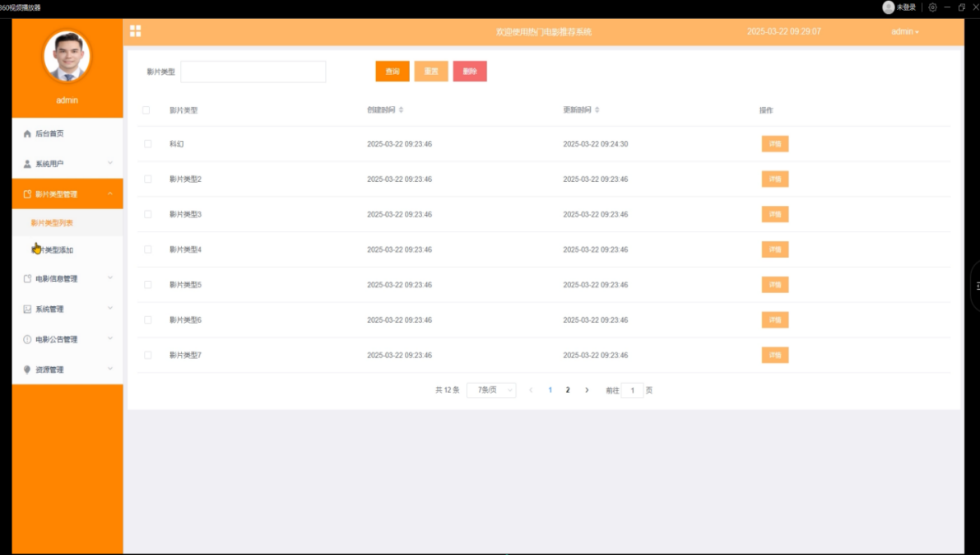Screen dimensions: 980x555
Task: Check the box for 影片类型5 row
Action: point(148,285)
